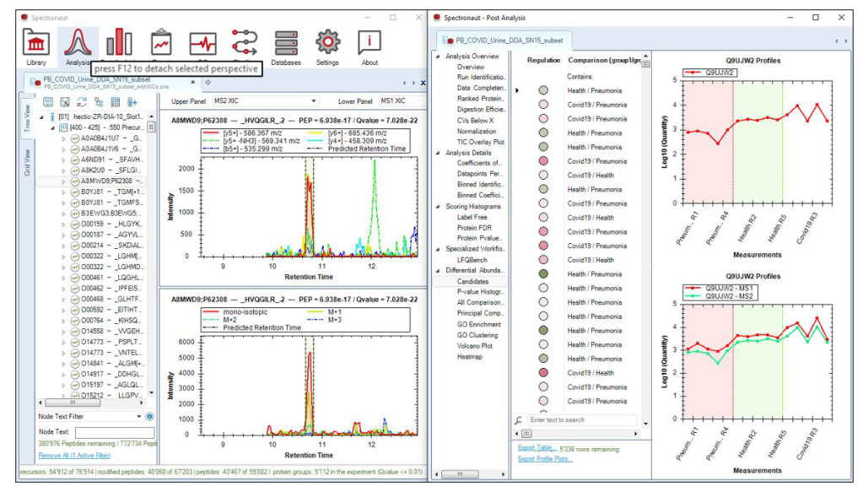Open the LFQBench workflow
This screenshot has height=492, width=868.
click(x=472, y=260)
